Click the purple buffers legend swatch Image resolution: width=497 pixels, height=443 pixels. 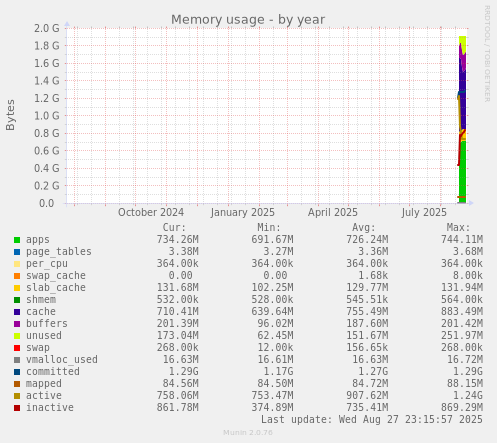[x=17, y=324]
